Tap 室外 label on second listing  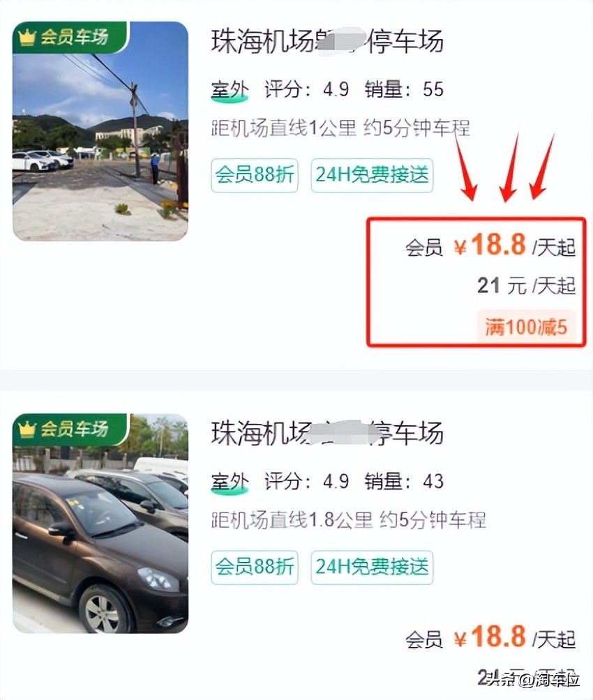pos(230,482)
